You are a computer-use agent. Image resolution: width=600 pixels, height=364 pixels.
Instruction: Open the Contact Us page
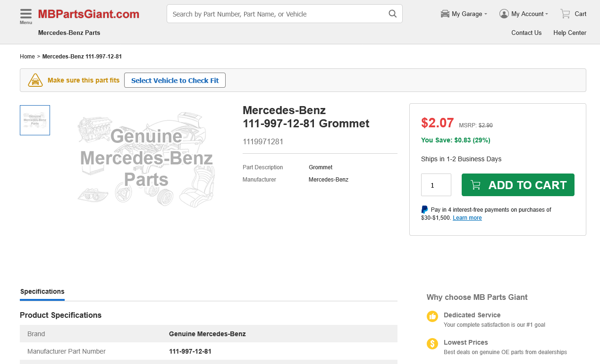click(x=526, y=33)
